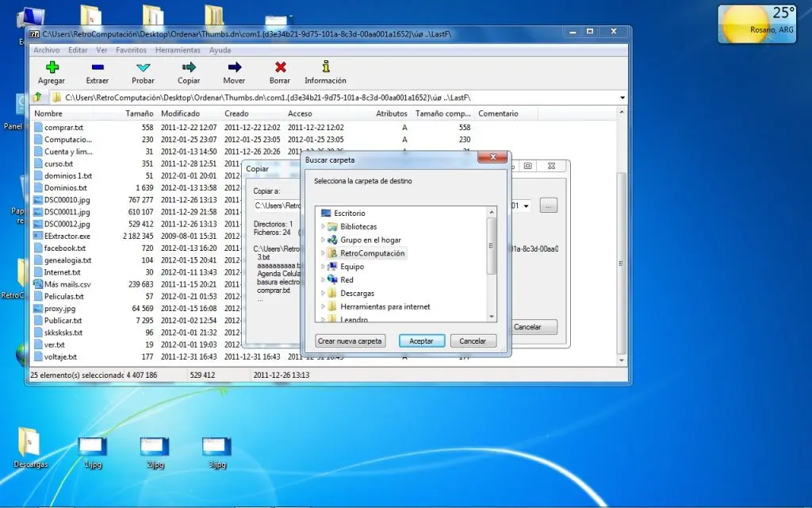This screenshot has width=812, height=508.
Task: Click the file list vertical scrollbar
Action: coord(622,264)
